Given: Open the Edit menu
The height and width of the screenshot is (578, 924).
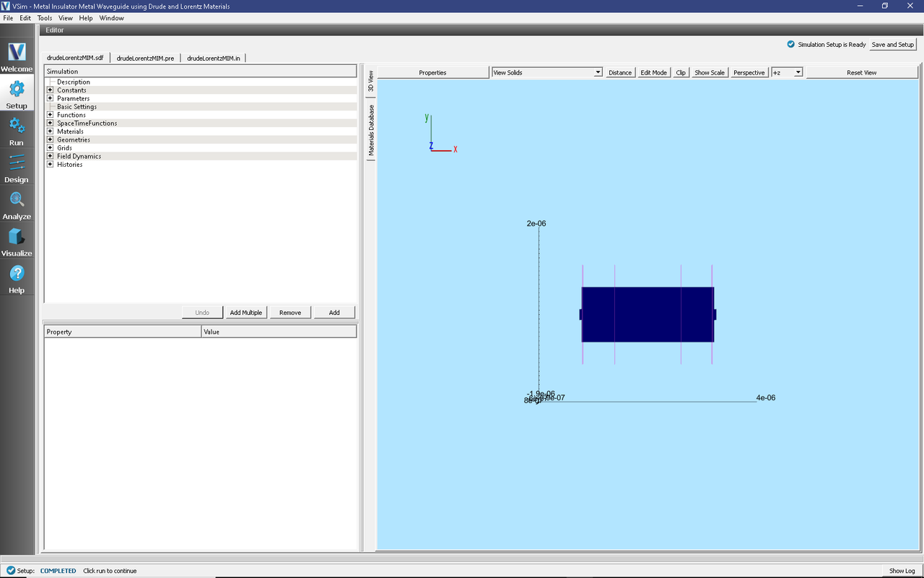Looking at the screenshot, I should coord(25,18).
